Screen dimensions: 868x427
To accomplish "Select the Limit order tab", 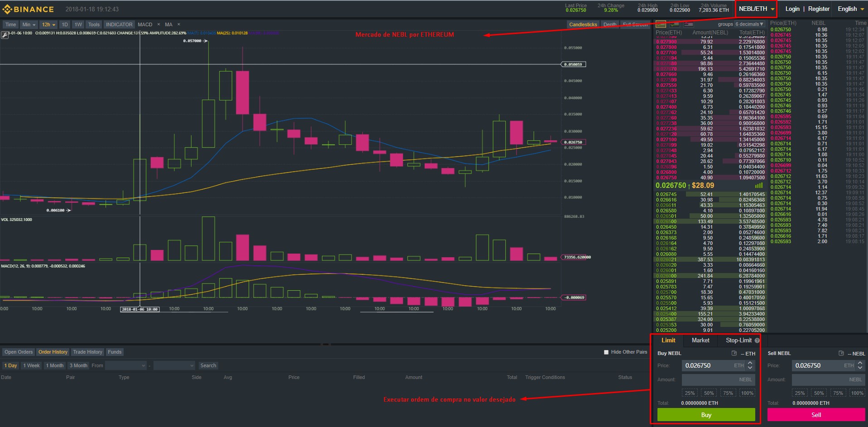I will [668, 341].
